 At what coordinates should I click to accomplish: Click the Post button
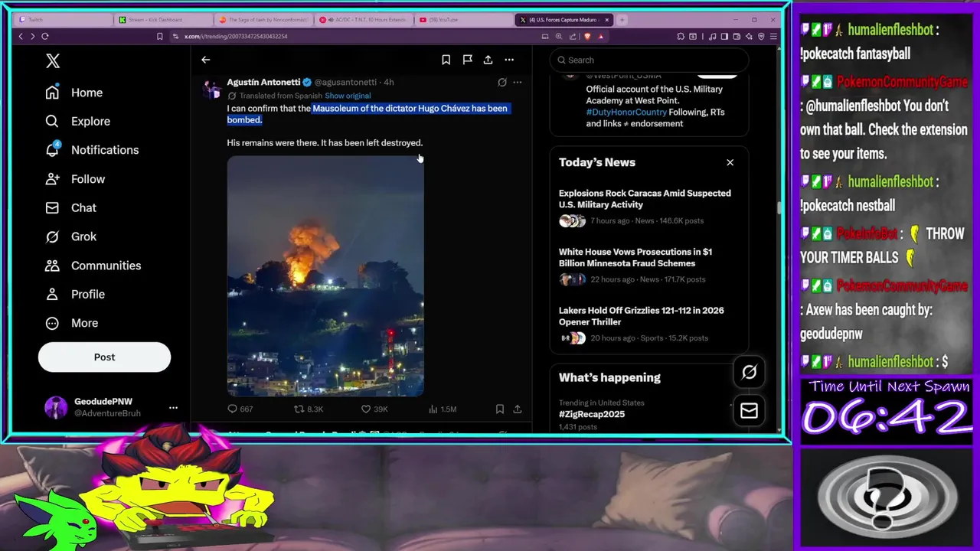[x=104, y=357]
